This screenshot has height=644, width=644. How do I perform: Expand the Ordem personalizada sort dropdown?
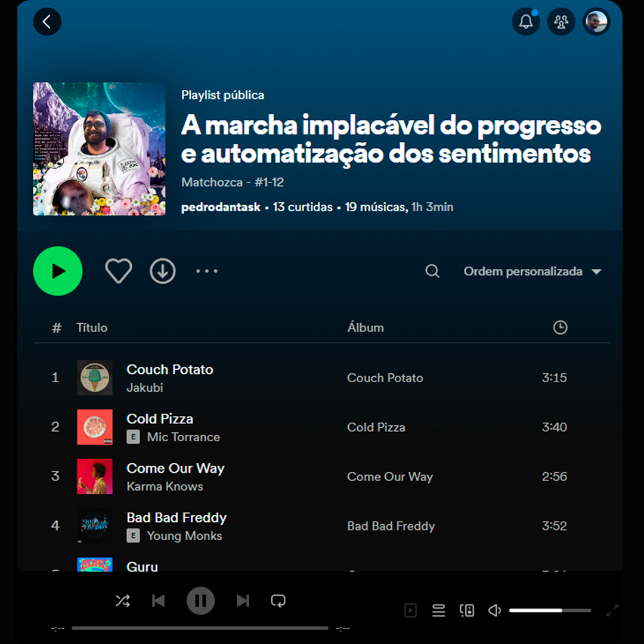(x=532, y=271)
